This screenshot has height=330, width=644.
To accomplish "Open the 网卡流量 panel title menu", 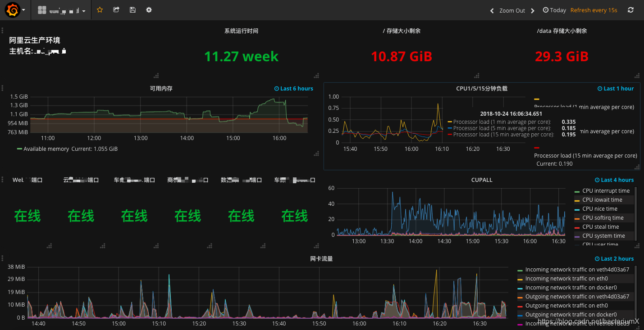I will click(x=321, y=259).
